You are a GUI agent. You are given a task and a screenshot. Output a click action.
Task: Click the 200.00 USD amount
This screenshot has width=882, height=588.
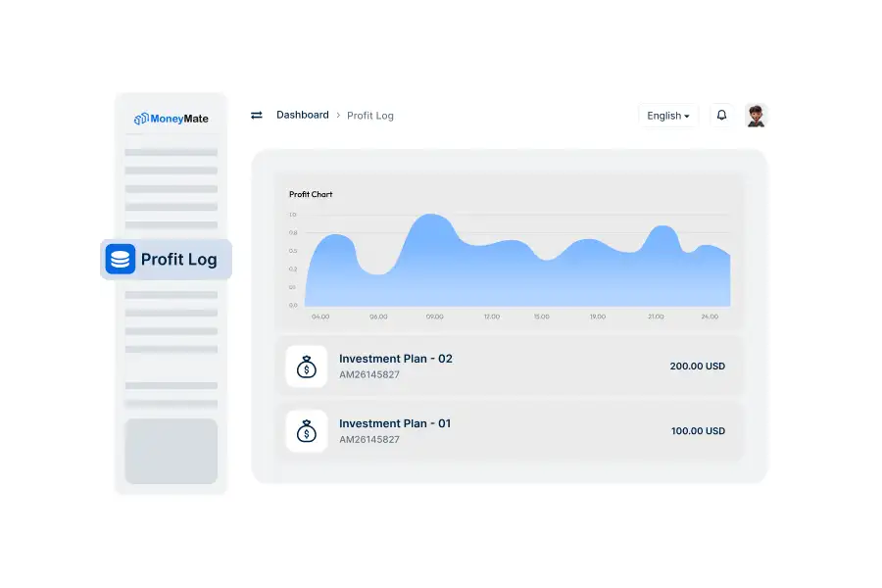click(697, 367)
